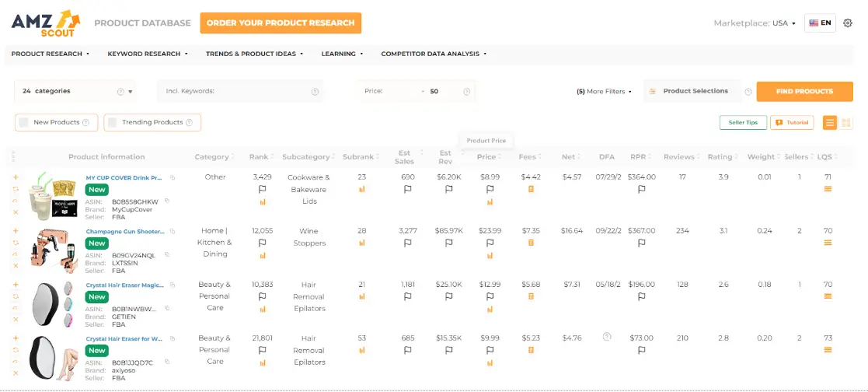
Task: Expand the More Filters dropdown
Action: pos(604,92)
